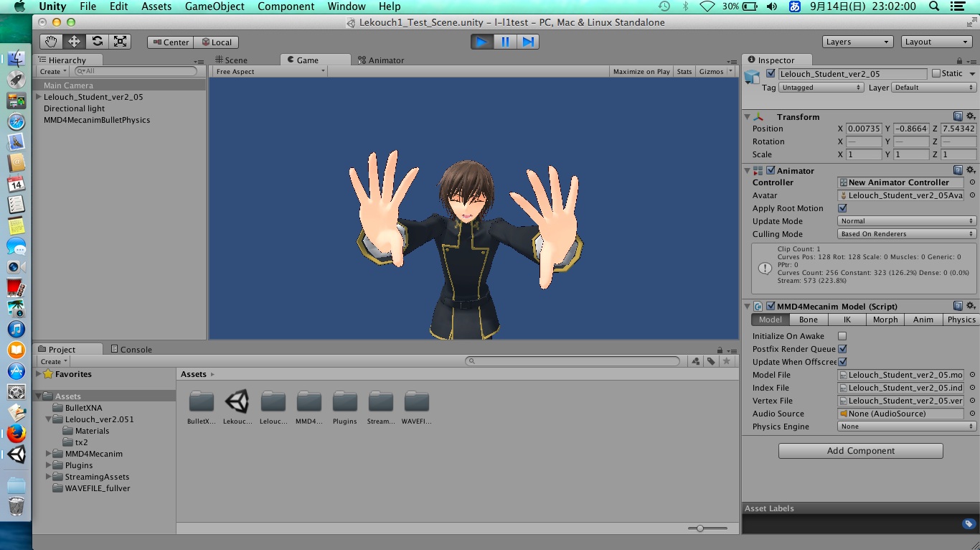The width and height of the screenshot is (980, 550).
Task: Open Transform component gear menu
Action: click(x=971, y=116)
